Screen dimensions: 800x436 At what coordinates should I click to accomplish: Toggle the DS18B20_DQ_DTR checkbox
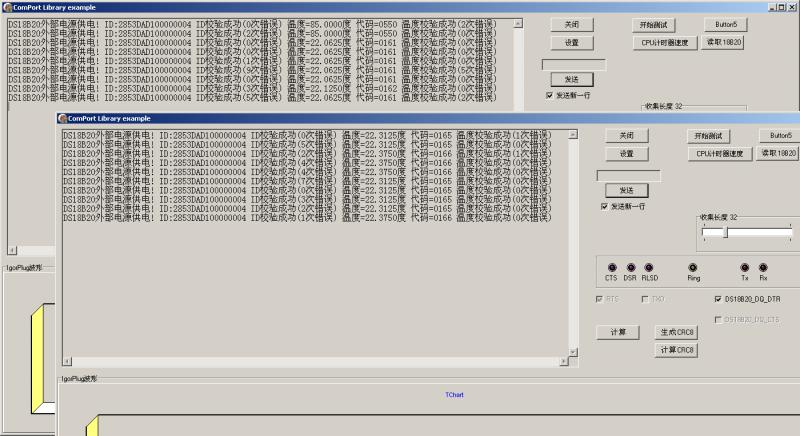click(x=718, y=299)
